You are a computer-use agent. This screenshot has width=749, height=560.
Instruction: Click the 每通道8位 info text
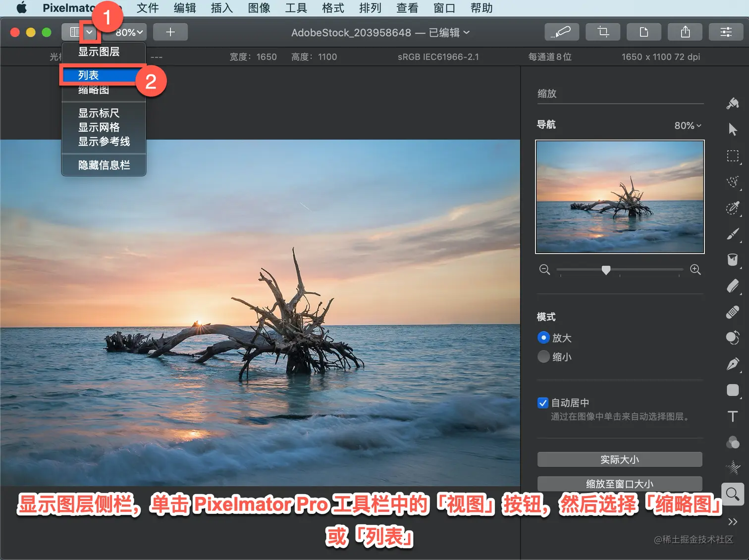pyautogui.click(x=550, y=57)
